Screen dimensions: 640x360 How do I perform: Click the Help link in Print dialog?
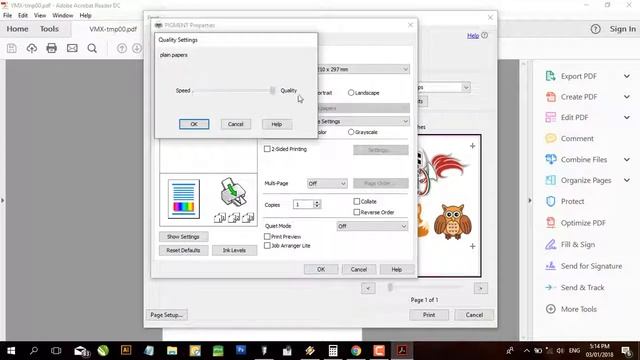pos(473,36)
